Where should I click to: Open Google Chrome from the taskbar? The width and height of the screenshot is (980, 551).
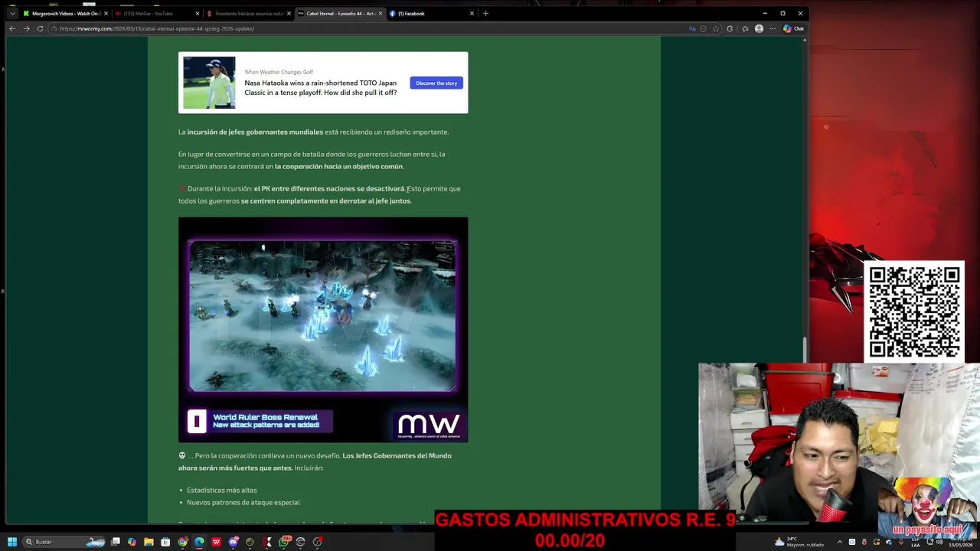coord(182,542)
